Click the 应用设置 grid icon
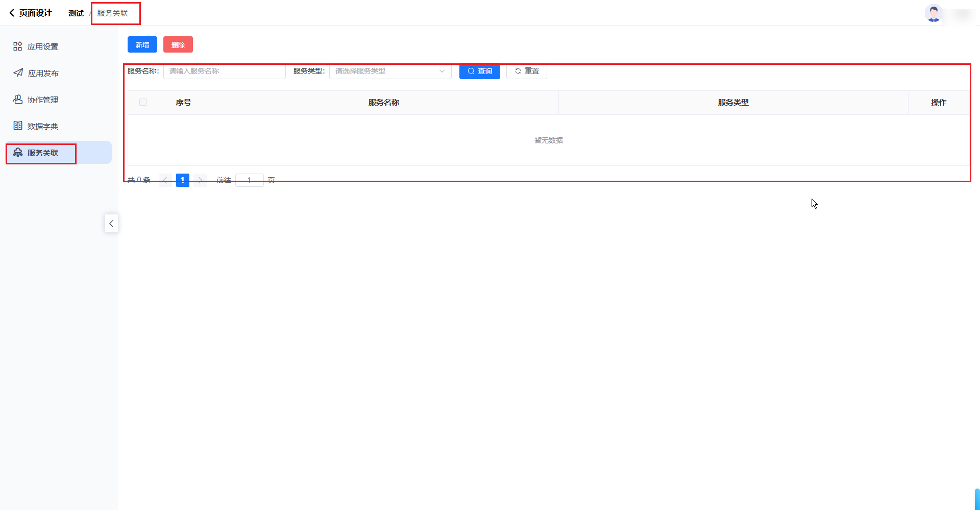The width and height of the screenshot is (980, 510). point(18,46)
